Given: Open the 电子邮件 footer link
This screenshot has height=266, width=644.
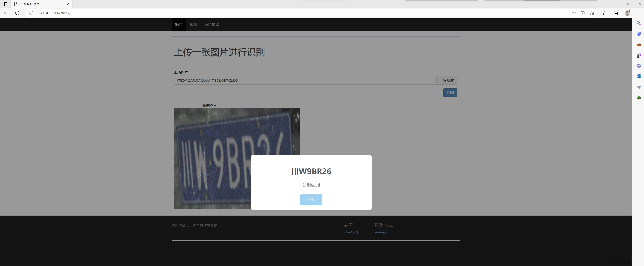Looking at the screenshot, I should (381, 233).
